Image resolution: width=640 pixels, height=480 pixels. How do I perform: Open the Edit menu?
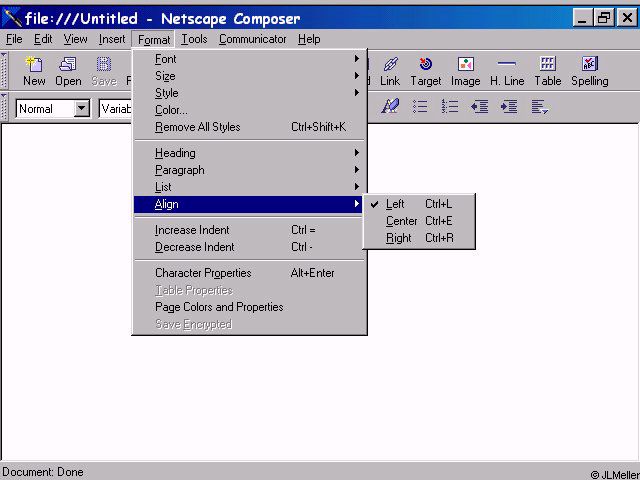click(x=43, y=40)
